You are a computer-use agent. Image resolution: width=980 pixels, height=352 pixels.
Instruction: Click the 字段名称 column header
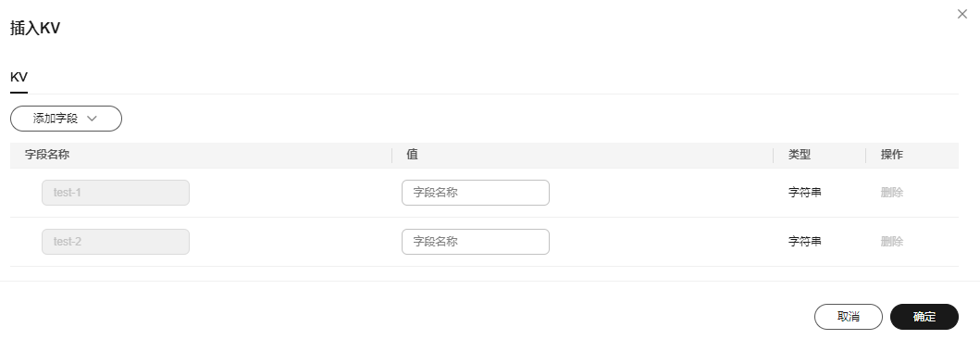coord(47,155)
